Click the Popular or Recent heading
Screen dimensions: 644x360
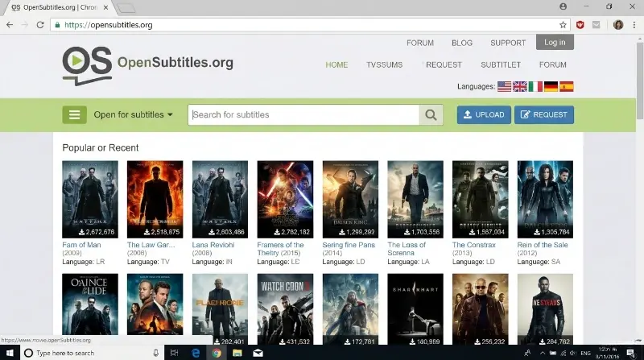[100, 147]
